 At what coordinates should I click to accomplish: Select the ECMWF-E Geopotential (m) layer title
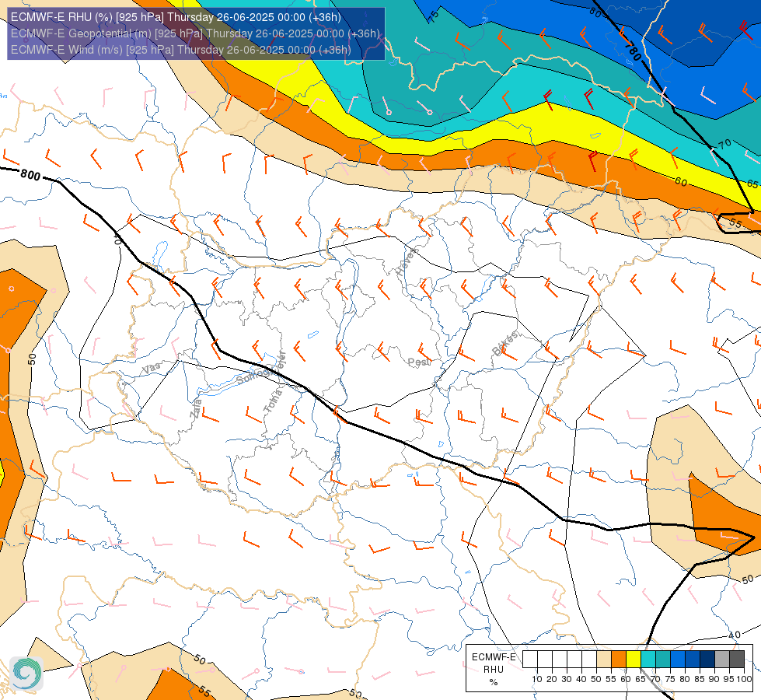coord(195,33)
